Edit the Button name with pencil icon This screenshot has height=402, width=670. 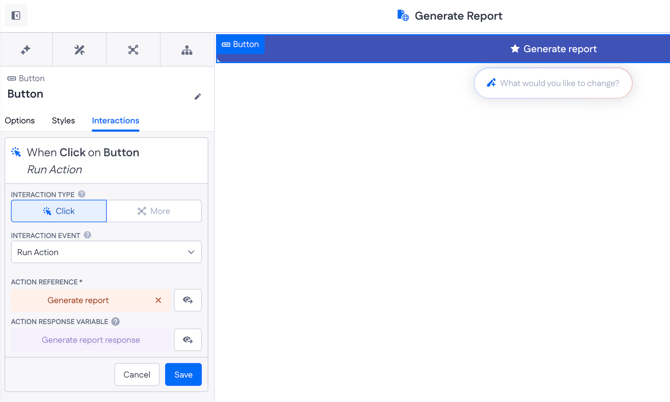pos(197,97)
